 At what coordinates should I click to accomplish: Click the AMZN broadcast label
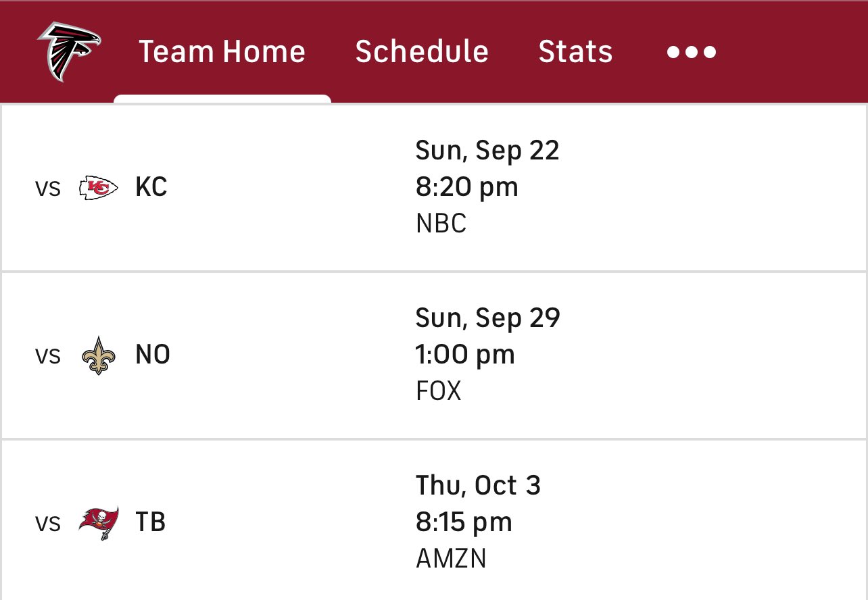(451, 559)
